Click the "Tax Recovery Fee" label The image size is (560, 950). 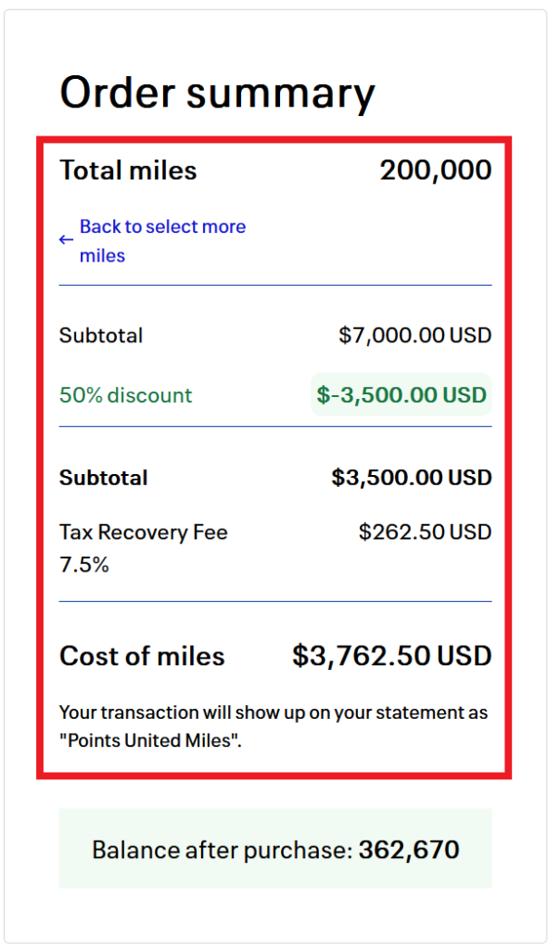(x=143, y=533)
